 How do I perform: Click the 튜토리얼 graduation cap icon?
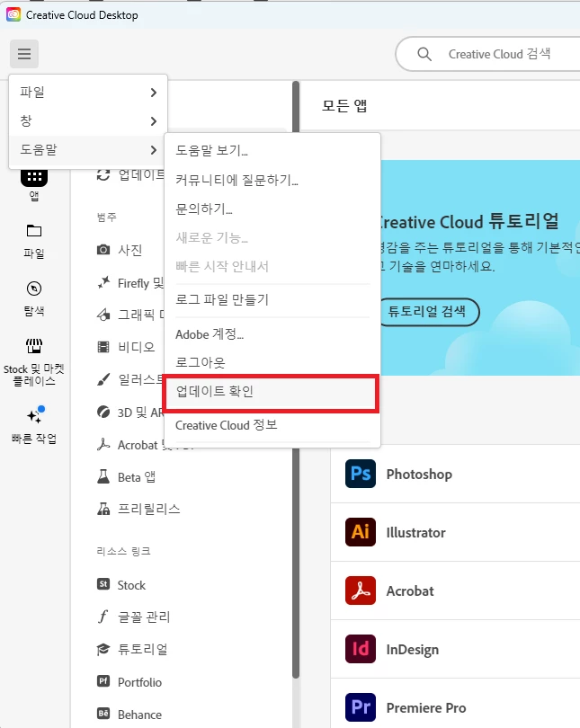(x=103, y=649)
